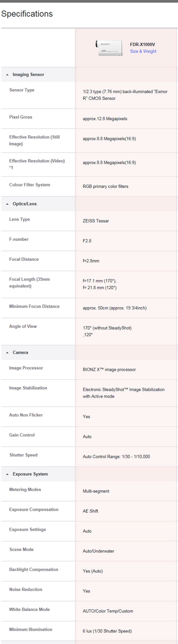Select the Minimum Focus Distance label
178x644 pixels.
pos(34,306)
